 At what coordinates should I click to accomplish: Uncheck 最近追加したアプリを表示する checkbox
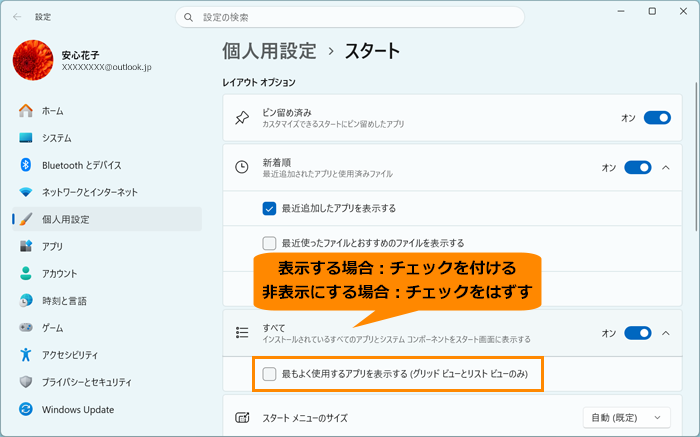[269, 208]
